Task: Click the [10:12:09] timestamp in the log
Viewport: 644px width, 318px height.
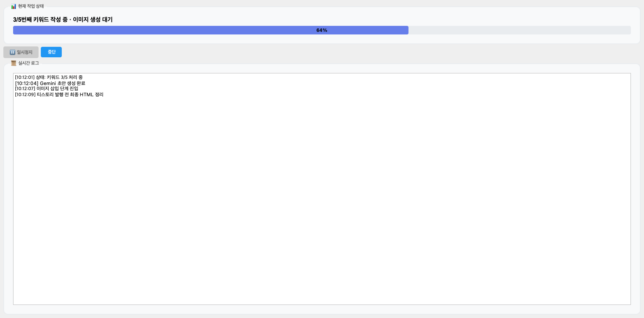Action: 25,95
